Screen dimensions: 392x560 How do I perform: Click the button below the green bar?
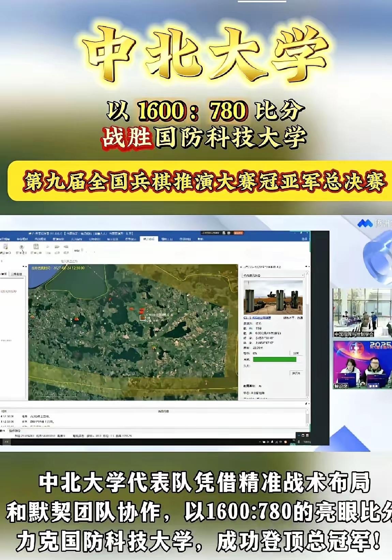coord(296,373)
